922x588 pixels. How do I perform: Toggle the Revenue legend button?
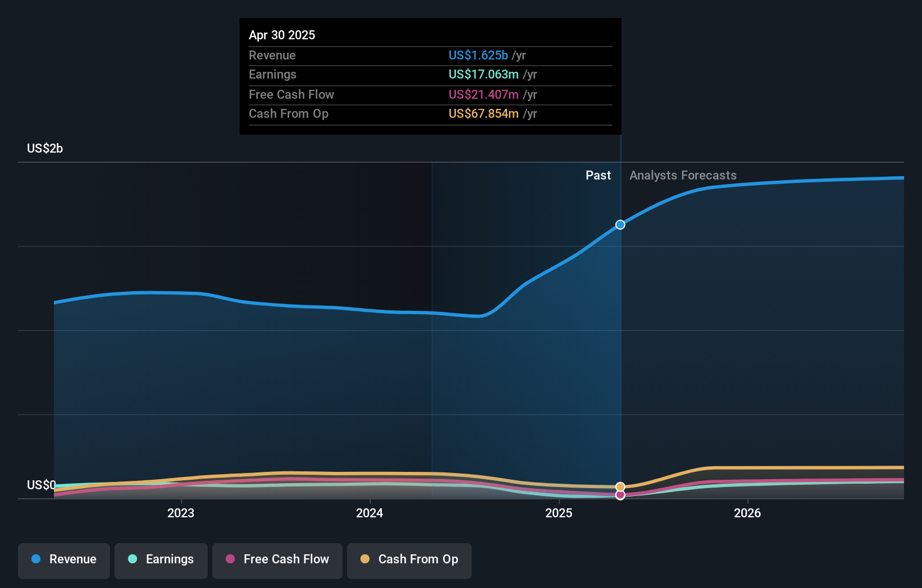64,561
